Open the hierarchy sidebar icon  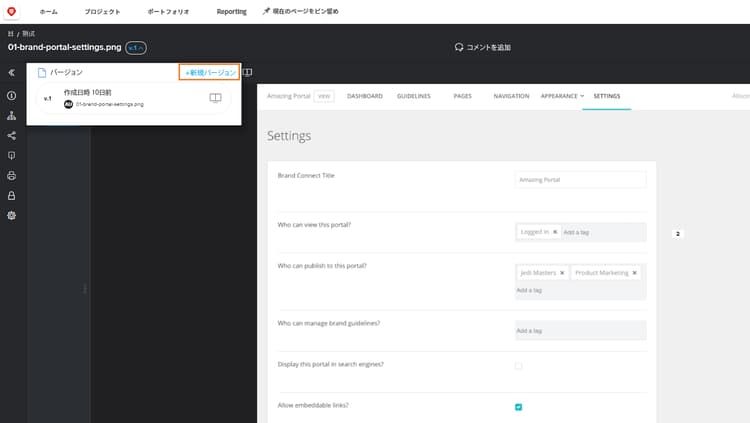pos(11,116)
